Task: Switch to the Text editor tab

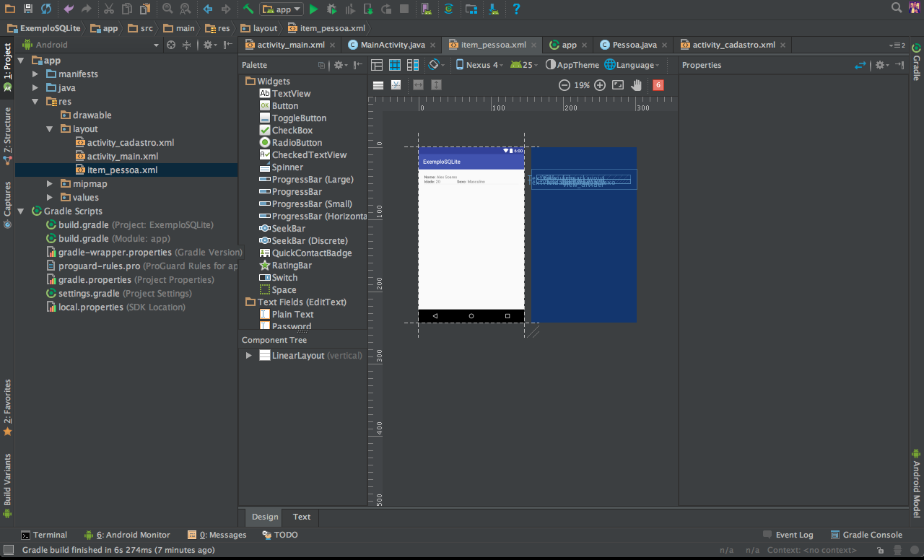Action: point(302,517)
